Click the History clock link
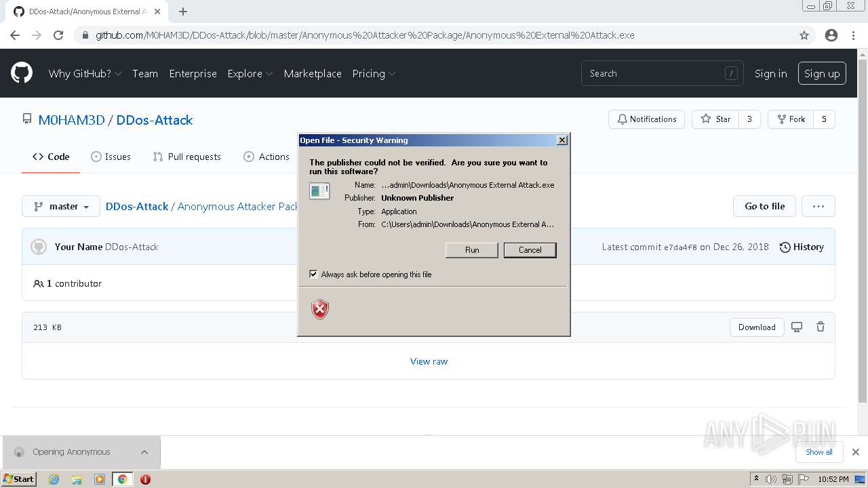868x488 pixels. coord(802,247)
